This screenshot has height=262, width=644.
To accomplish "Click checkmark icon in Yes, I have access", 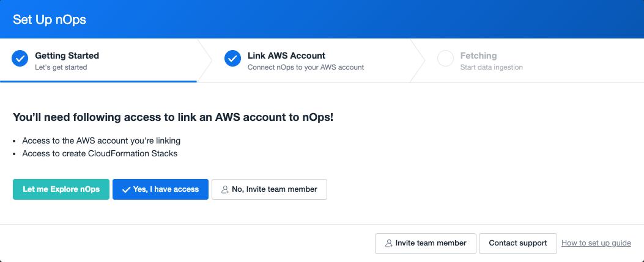I will [x=127, y=189].
